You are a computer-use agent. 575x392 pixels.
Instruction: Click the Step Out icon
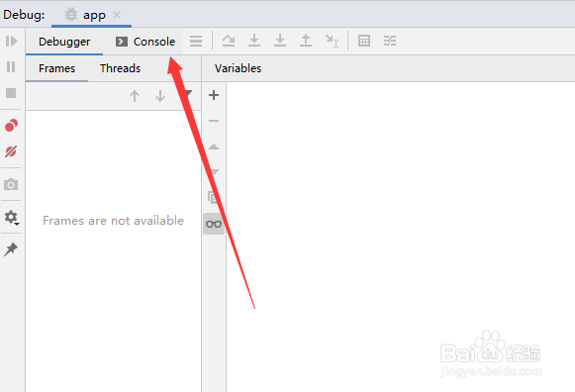click(x=306, y=41)
